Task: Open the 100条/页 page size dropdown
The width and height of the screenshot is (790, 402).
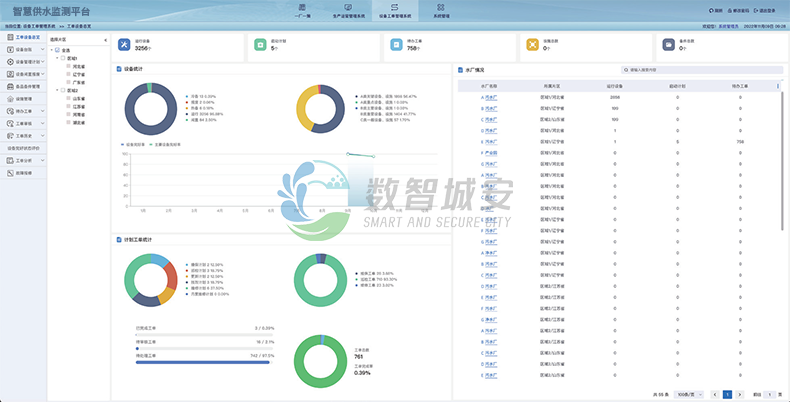Action: [689, 395]
